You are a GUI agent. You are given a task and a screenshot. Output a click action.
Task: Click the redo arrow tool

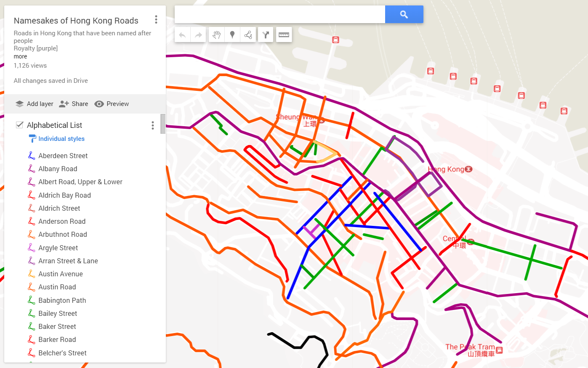point(198,35)
